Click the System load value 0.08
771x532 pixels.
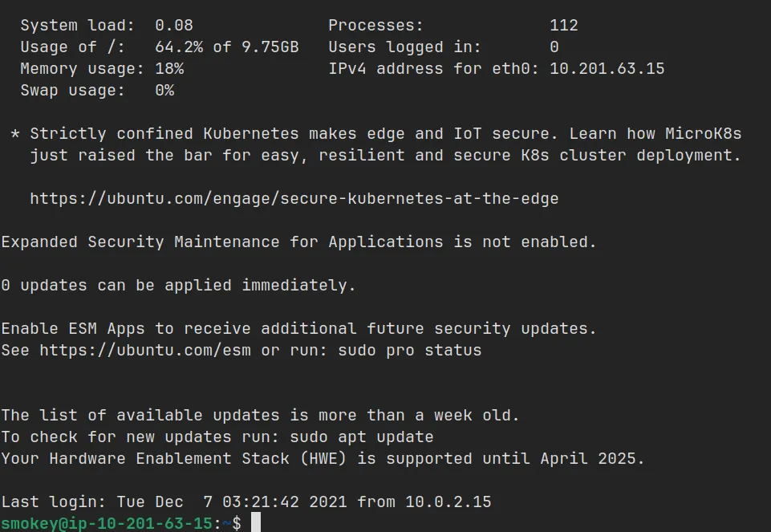click(174, 26)
